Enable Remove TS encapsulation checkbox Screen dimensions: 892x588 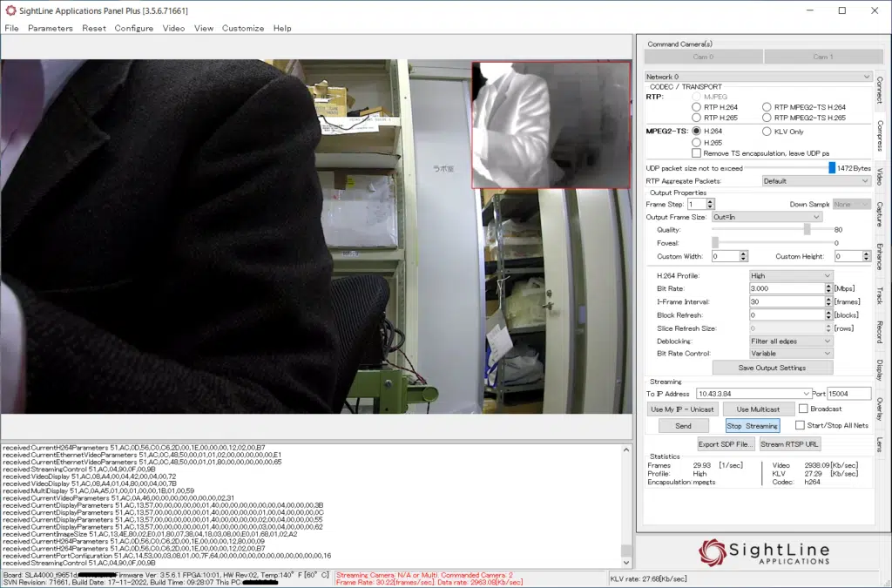[x=697, y=153]
